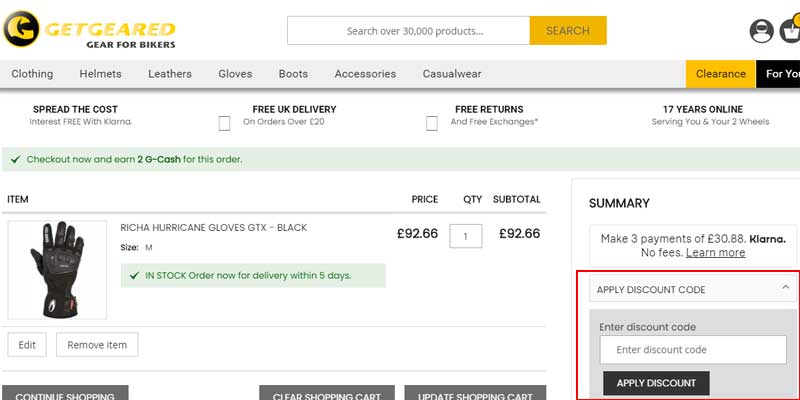800x400 pixels.
Task: Open the Clearance tab
Action: [721, 74]
